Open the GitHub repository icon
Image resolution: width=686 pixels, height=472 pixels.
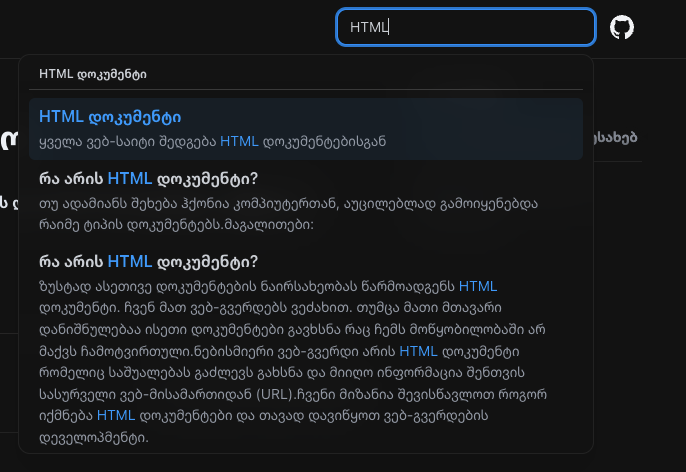pos(622,27)
